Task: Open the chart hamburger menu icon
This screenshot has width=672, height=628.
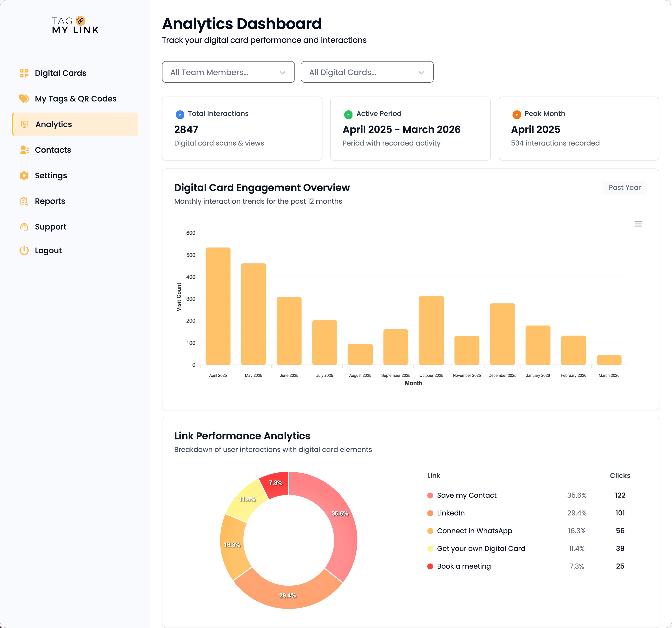Action: 638,224
